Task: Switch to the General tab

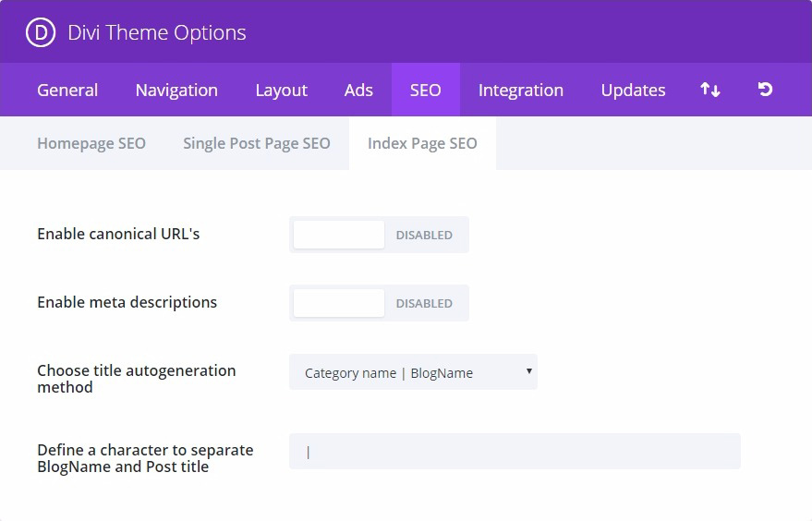Action: click(67, 91)
